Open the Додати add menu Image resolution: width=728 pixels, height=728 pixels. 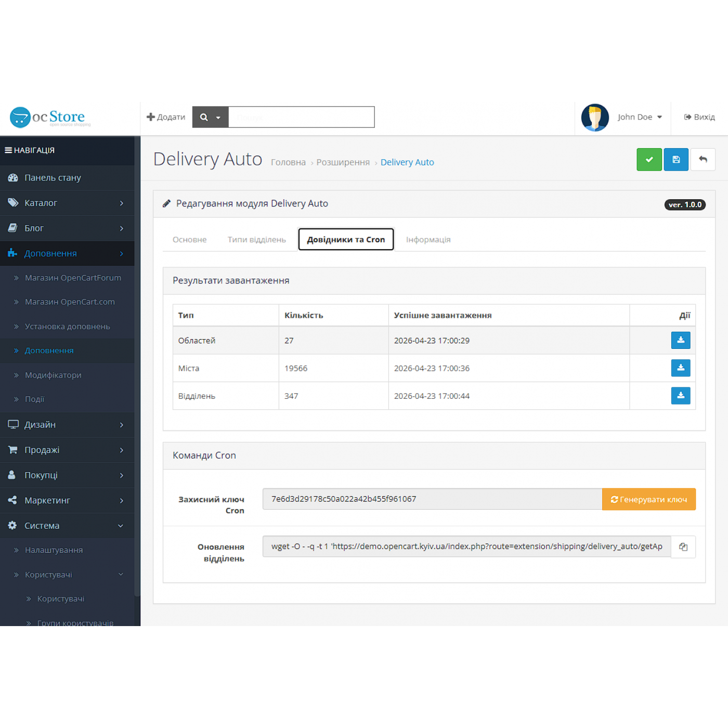[166, 118]
